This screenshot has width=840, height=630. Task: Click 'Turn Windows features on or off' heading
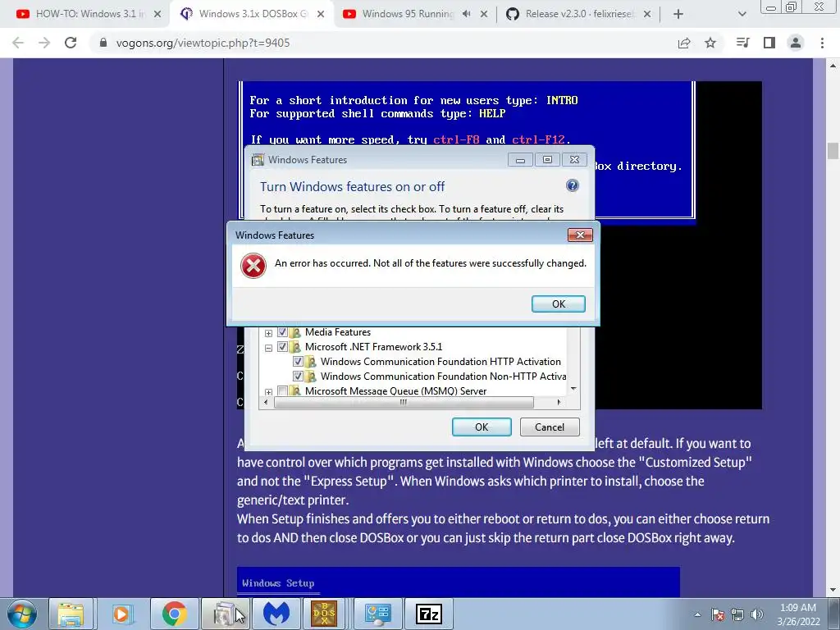coord(352,186)
